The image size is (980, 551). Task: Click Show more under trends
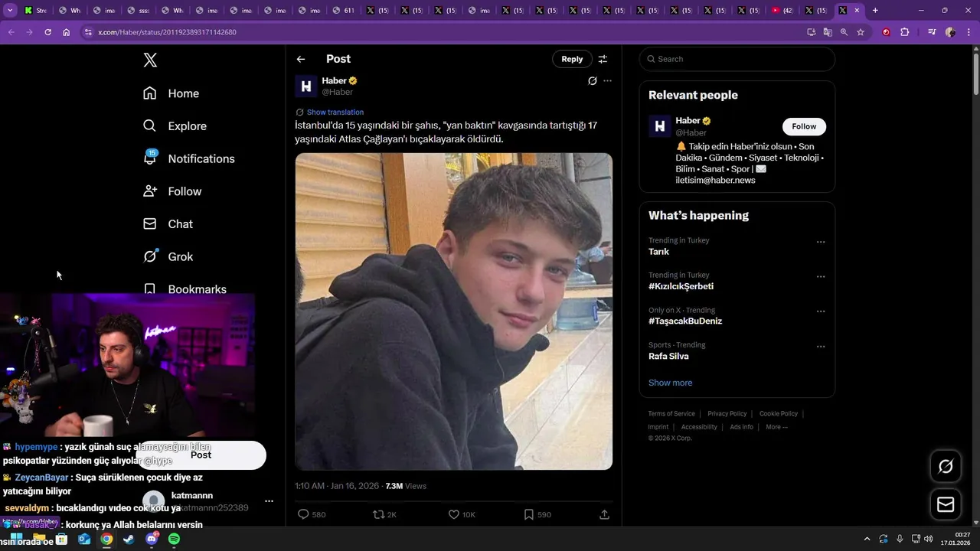[670, 383]
